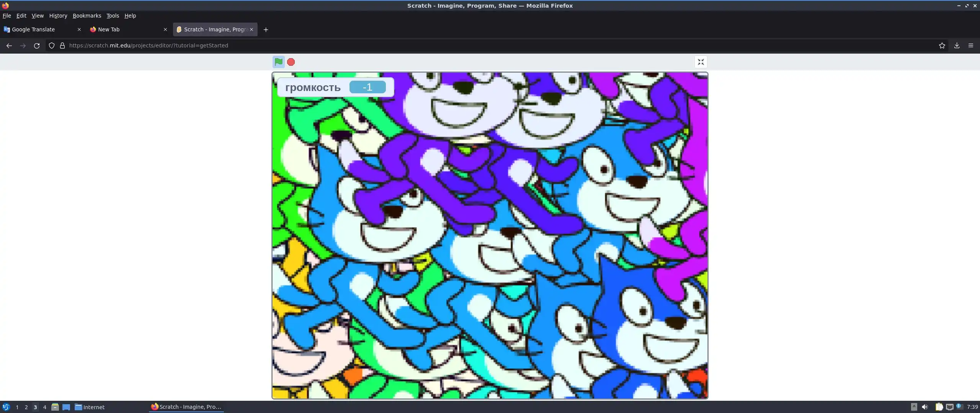This screenshot has height=413, width=980.
Task: Switch to workspace 4 in taskbar
Action: (x=45, y=407)
